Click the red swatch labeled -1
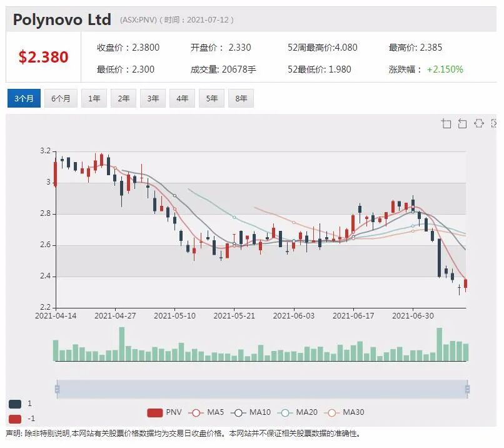The height and width of the screenshot is (448, 504). (15, 419)
